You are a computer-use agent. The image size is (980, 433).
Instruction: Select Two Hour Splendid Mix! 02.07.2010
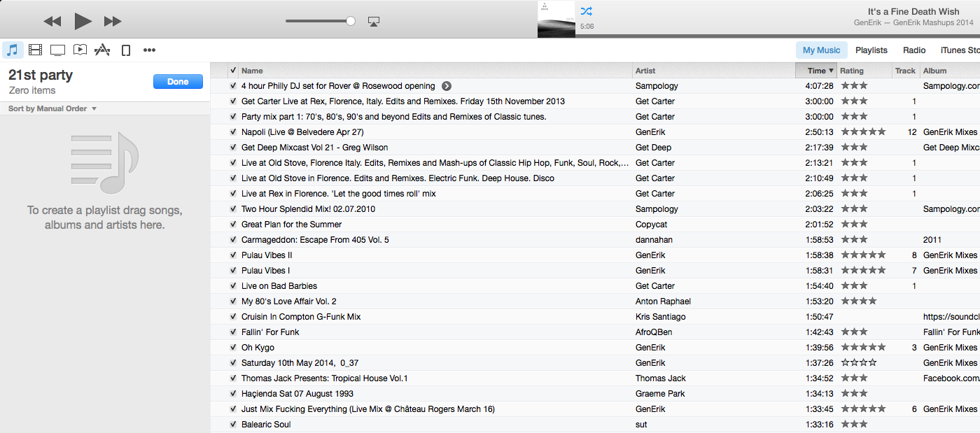[308, 209]
